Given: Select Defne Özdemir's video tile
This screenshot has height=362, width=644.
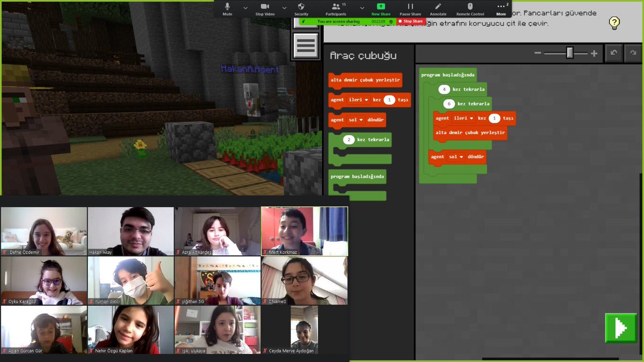Looking at the screenshot, I should pyautogui.click(x=44, y=231).
